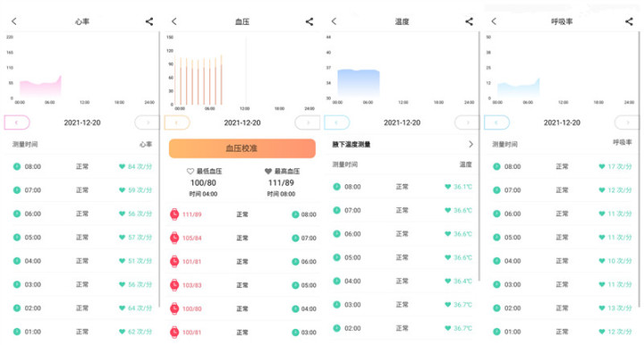Select date 2021-12-20 on 心率 screen
The width and height of the screenshot is (644, 345).
pos(82,122)
